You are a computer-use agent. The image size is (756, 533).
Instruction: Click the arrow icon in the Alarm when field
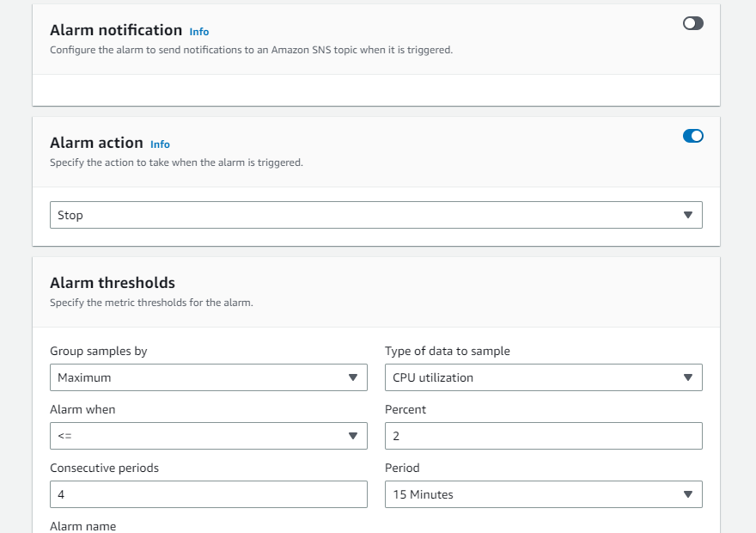click(352, 436)
